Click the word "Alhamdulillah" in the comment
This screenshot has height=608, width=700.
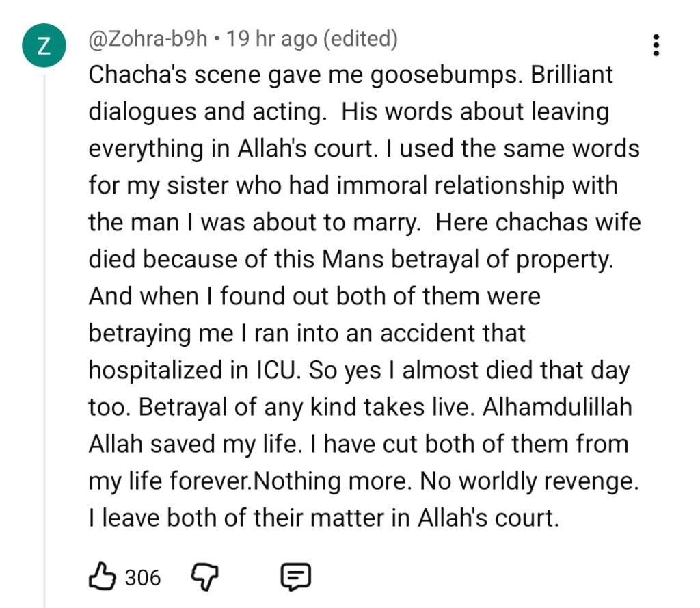[557, 407]
